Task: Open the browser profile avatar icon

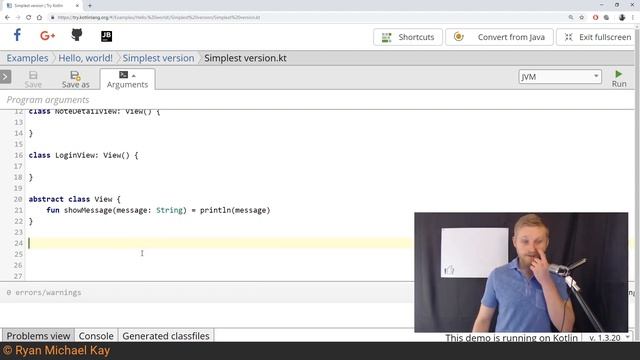Action: pos(622,18)
